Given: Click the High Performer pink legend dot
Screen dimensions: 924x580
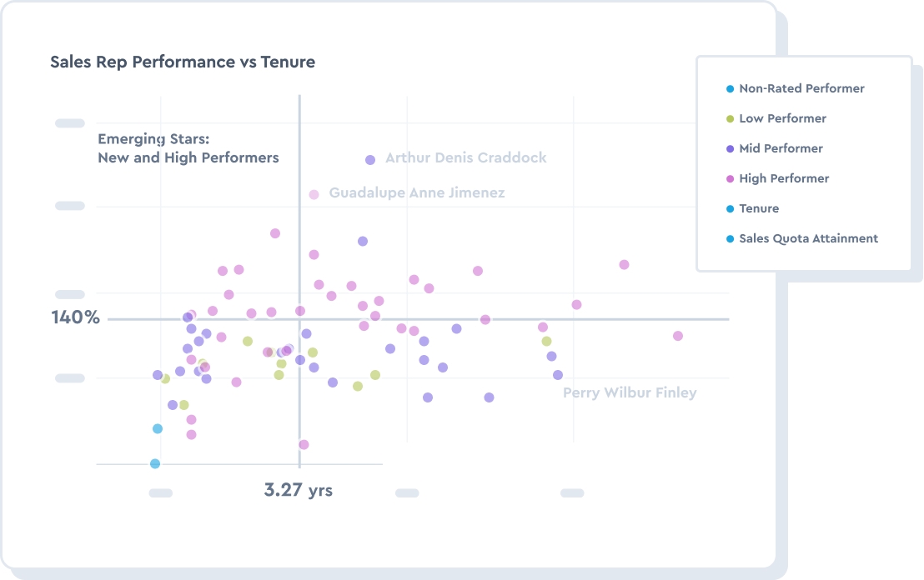Looking at the screenshot, I should tap(731, 178).
